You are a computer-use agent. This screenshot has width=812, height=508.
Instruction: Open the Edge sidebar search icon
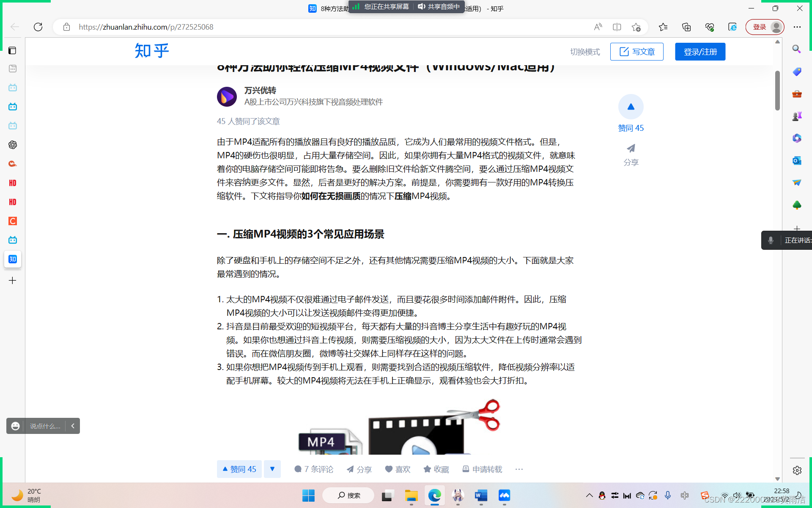[x=797, y=49]
